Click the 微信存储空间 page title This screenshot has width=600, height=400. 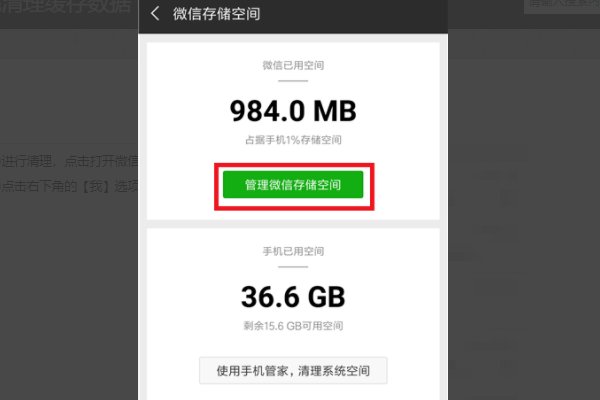(x=216, y=14)
